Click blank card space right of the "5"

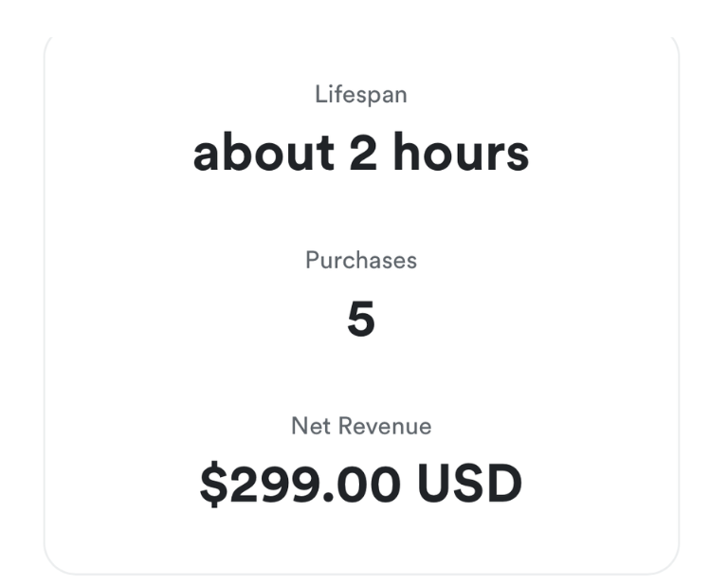pyautogui.click(x=531, y=320)
